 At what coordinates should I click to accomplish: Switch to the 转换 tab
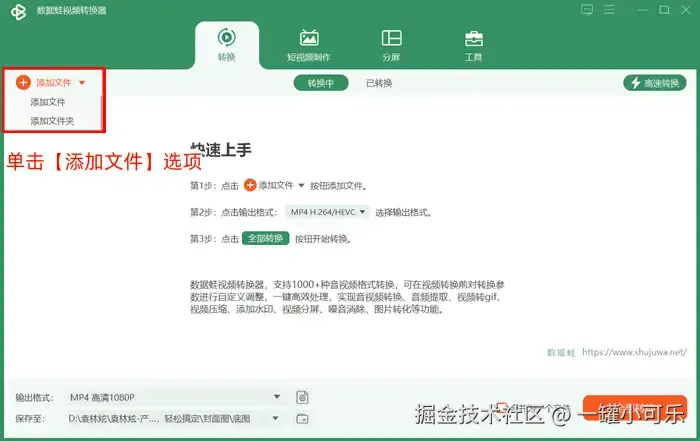tap(227, 45)
